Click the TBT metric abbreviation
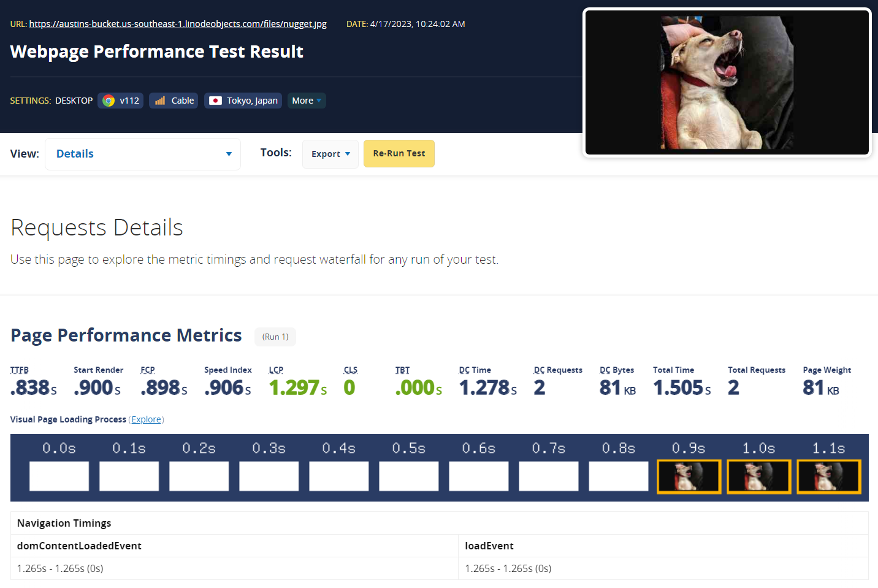 [402, 370]
